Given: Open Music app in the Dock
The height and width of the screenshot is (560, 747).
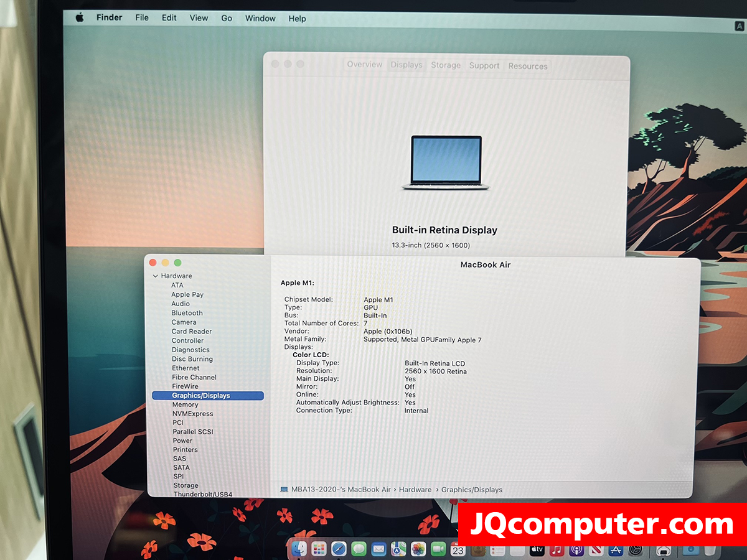Looking at the screenshot, I should pyautogui.click(x=557, y=551).
